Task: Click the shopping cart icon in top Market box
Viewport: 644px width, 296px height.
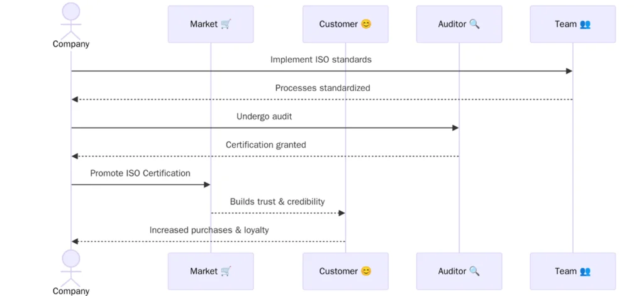Action: pos(226,25)
